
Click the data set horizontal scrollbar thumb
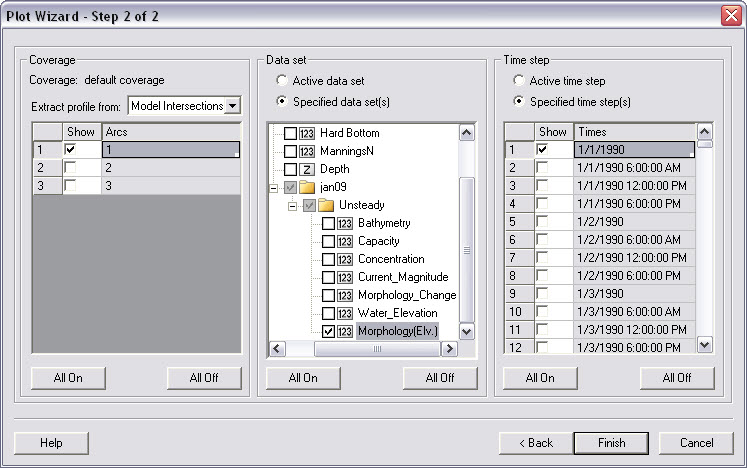pyautogui.click(x=377, y=349)
